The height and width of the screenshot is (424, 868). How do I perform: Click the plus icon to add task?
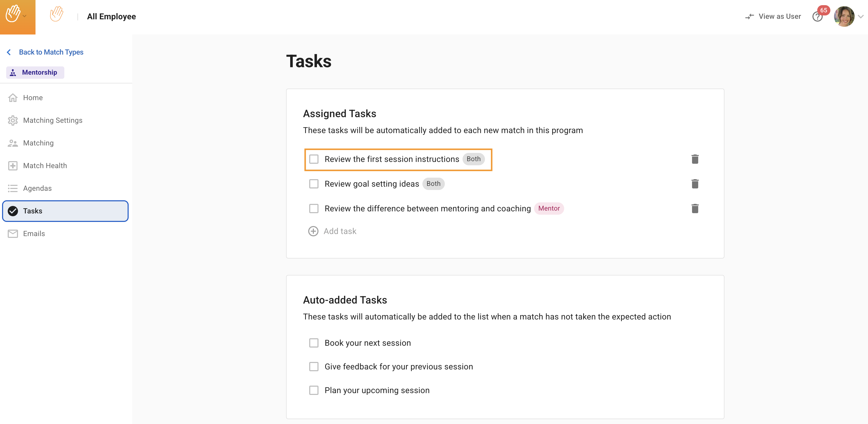(x=313, y=231)
